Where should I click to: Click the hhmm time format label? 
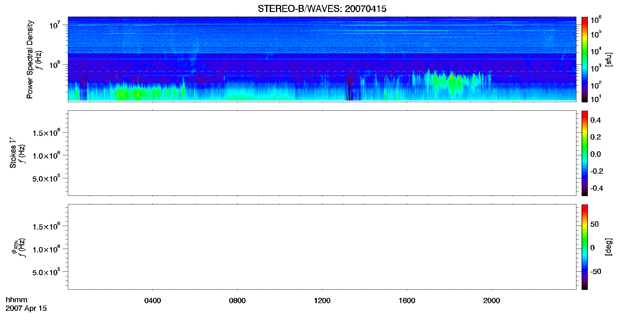pos(17,300)
